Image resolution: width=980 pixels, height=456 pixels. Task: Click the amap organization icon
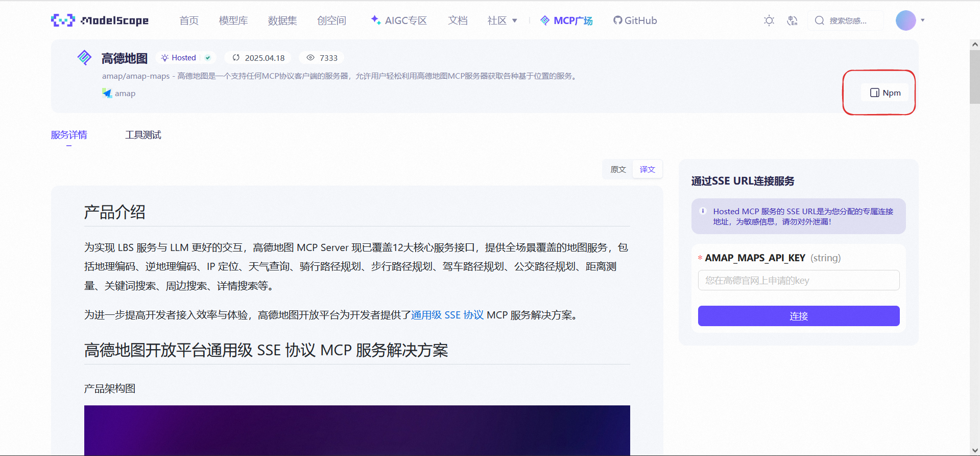click(107, 93)
